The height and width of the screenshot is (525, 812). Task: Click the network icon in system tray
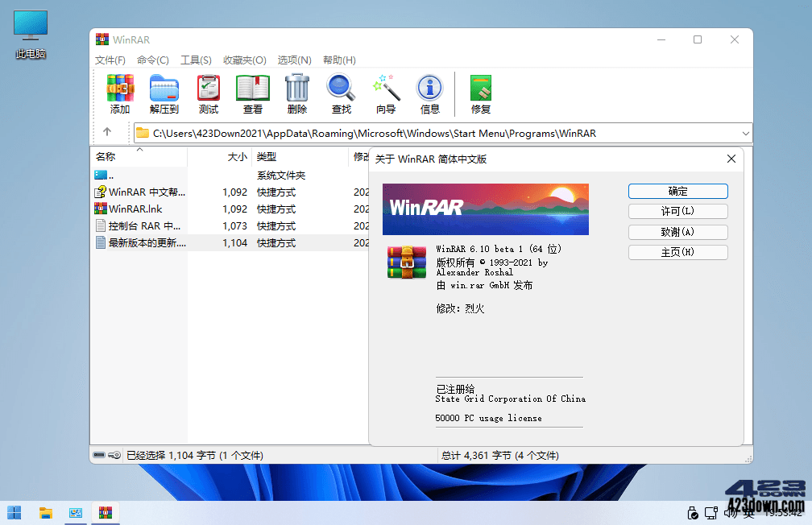(711, 513)
